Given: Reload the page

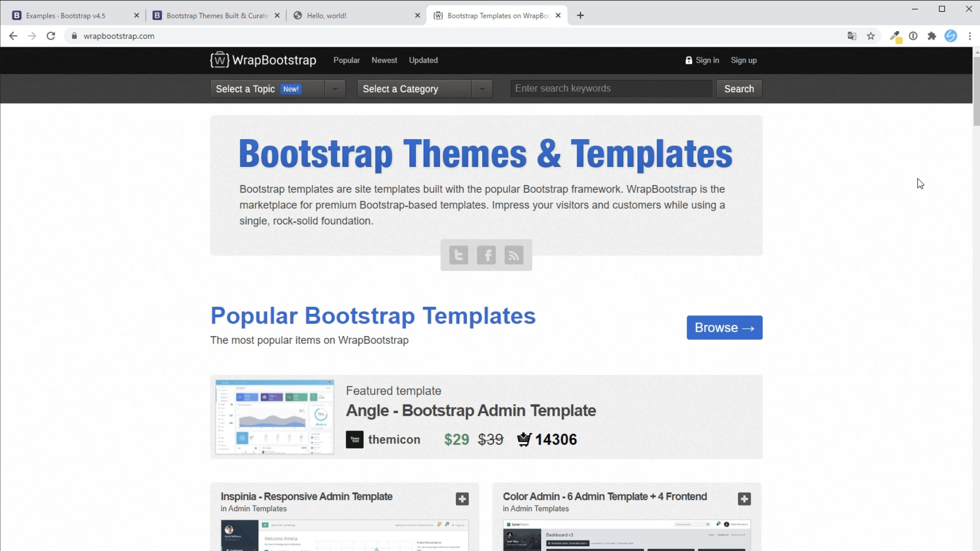Looking at the screenshot, I should (51, 36).
